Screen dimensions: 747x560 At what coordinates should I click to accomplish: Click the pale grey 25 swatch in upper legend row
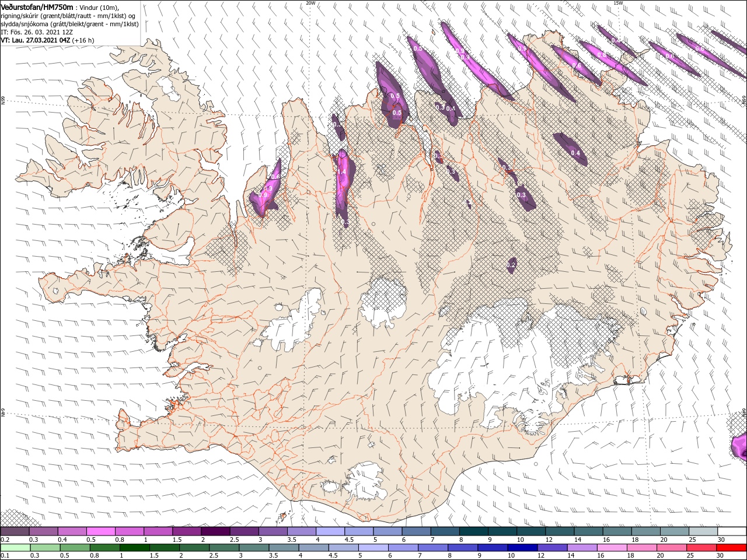click(x=703, y=531)
